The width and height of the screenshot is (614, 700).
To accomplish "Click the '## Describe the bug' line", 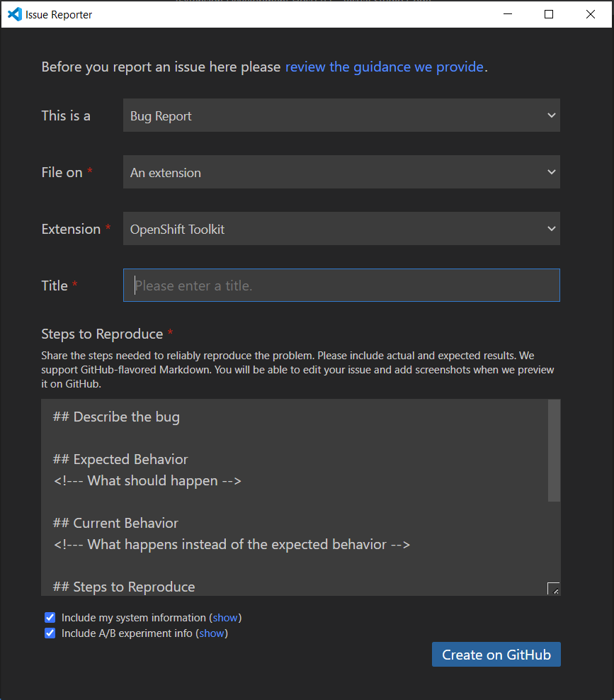I will coord(116,417).
